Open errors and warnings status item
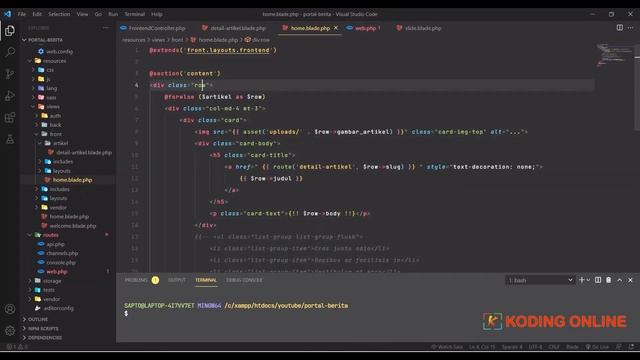The image size is (640, 360). 16,347
